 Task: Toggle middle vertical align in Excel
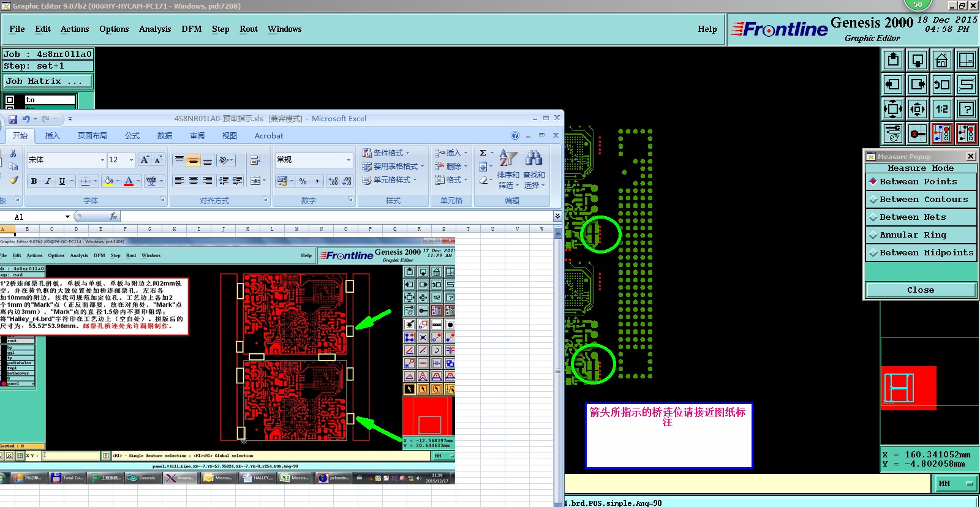click(x=194, y=160)
